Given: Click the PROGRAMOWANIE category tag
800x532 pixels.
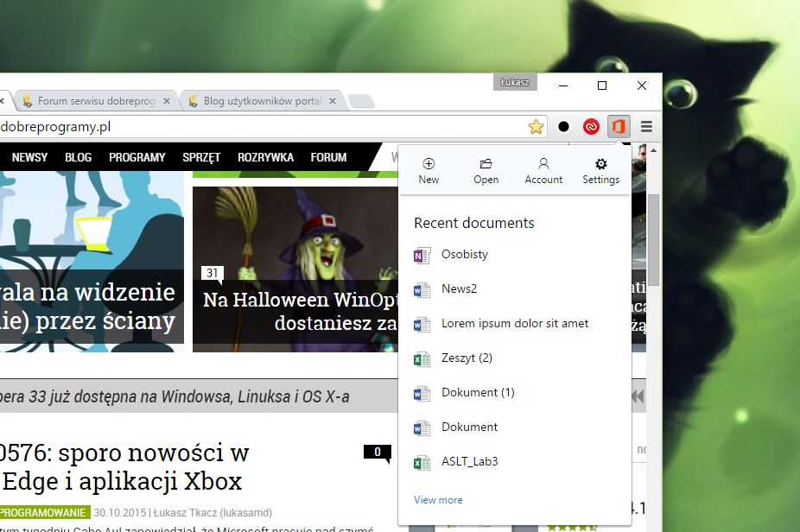Looking at the screenshot, I should [x=44, y=513].
